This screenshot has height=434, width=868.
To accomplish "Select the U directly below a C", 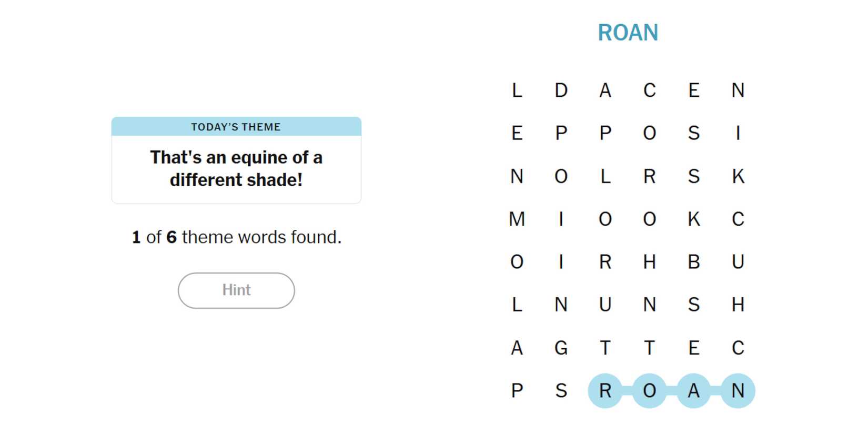I will [x=738, y=262].
